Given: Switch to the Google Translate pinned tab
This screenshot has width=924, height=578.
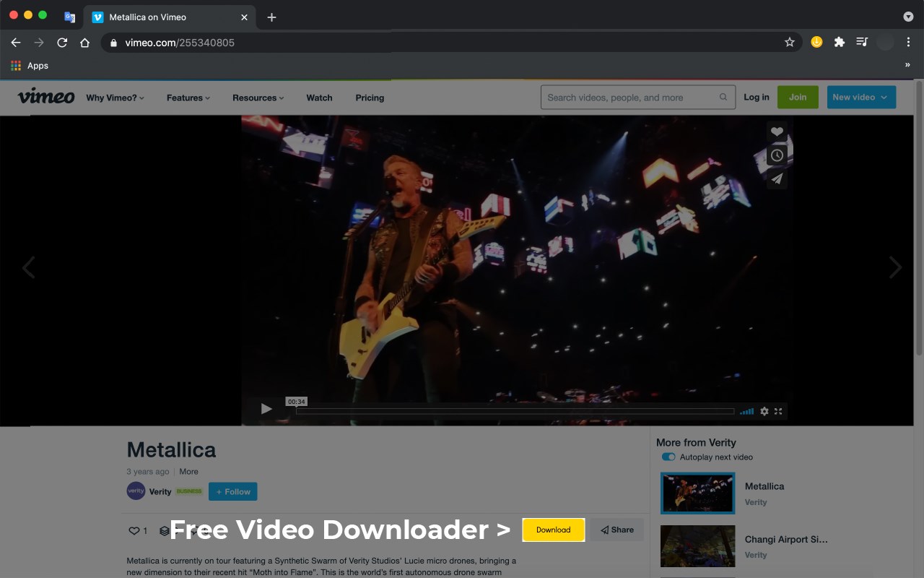Looking at the screenshot, I should coord(69,17).
